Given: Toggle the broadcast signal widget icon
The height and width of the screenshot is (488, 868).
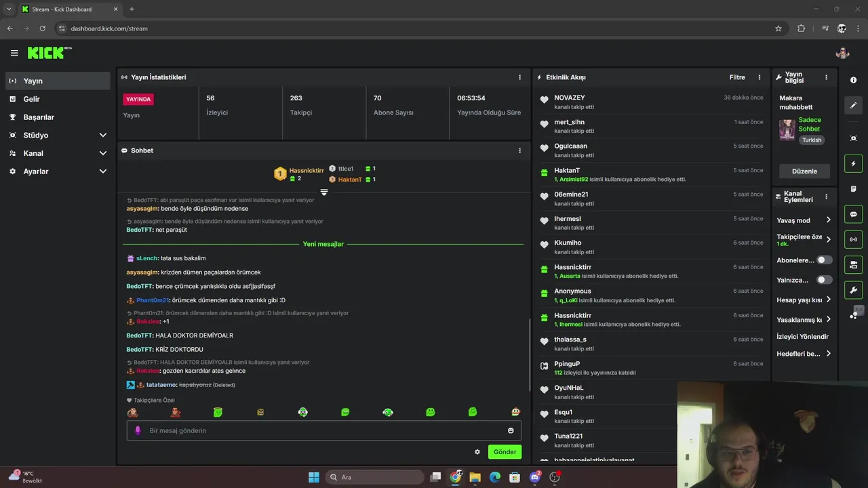Looking at the screenshot, I should click(853, 239).
